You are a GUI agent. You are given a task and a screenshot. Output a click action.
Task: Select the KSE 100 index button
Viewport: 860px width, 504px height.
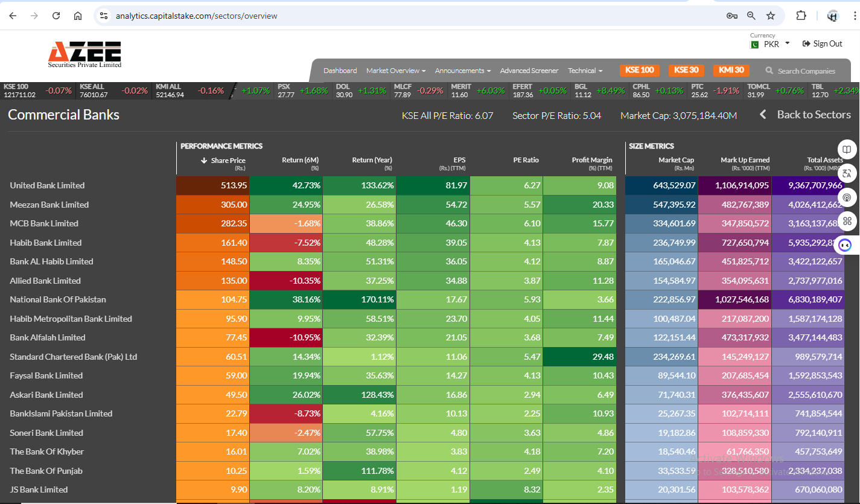(640, 70)
